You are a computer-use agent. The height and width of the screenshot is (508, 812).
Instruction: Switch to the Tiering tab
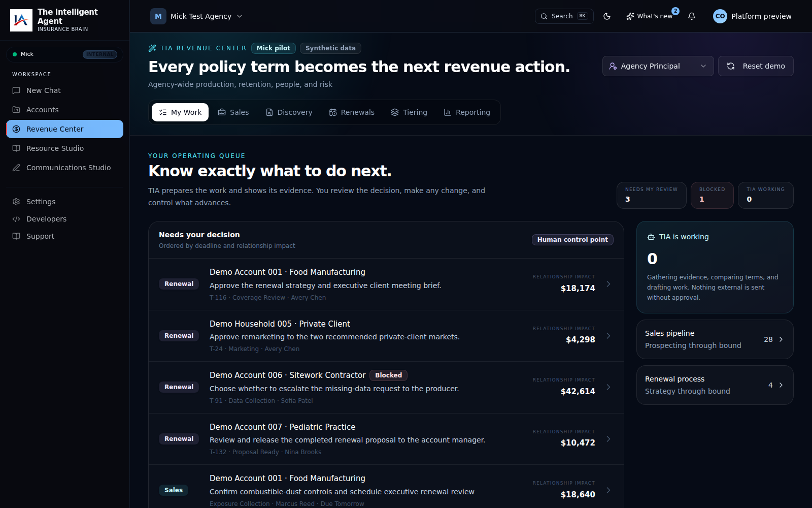point(409,112)
